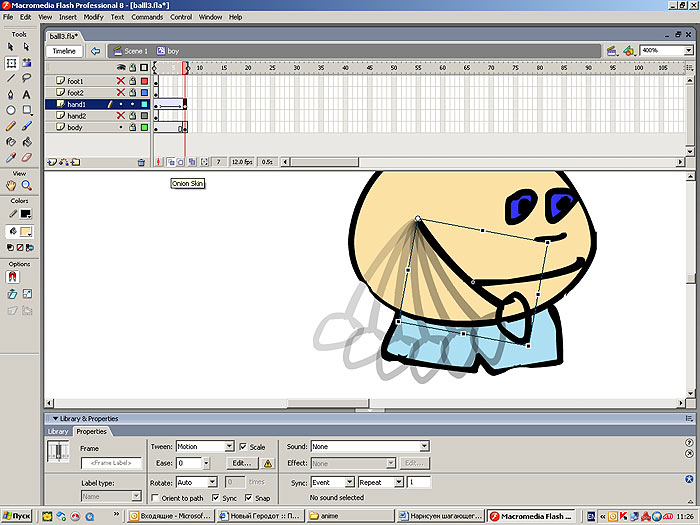This screenshot has height=525, width=700.
Task: Toggle Onion Skin button
Action: (171, 162)
